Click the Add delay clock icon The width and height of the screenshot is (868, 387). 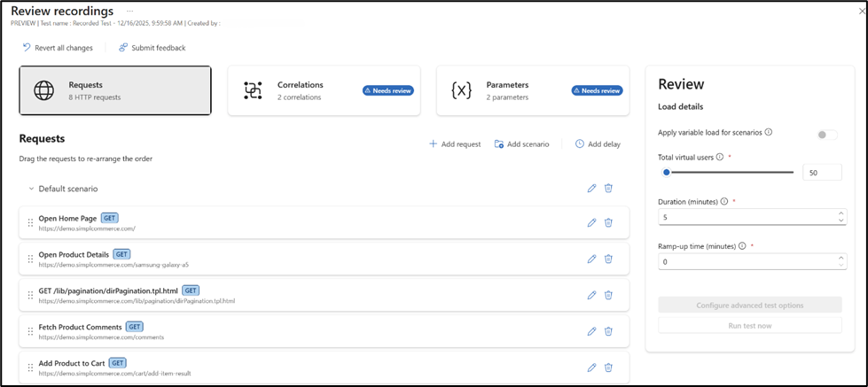580,143
